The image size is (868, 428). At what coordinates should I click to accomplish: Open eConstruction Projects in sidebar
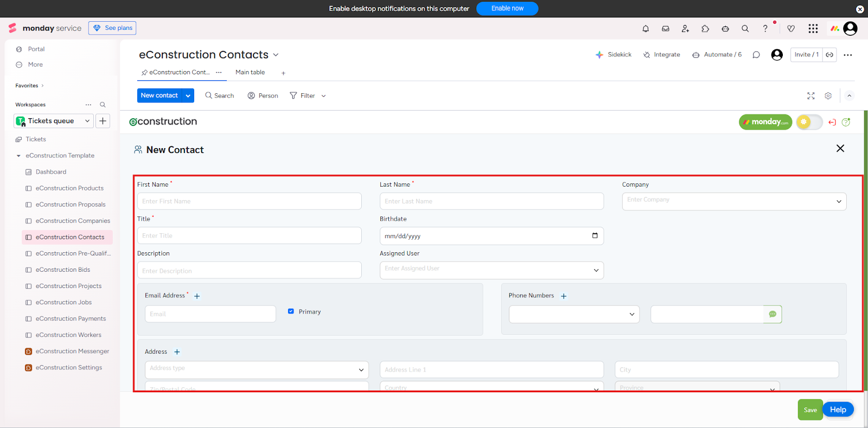(68, 286)
